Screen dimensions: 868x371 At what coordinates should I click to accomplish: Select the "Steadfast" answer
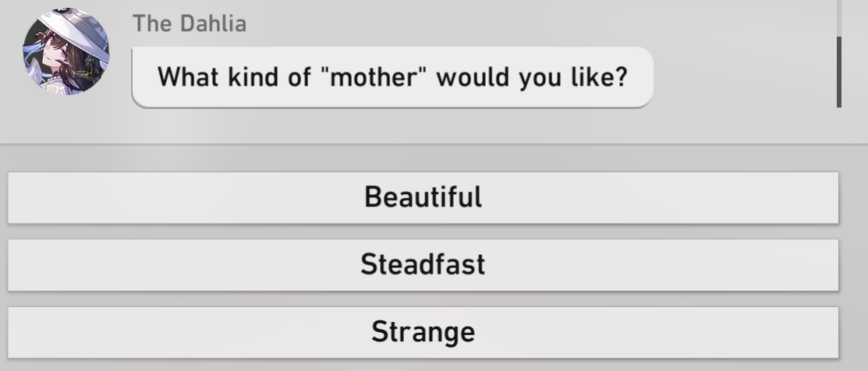coord(423,265)
